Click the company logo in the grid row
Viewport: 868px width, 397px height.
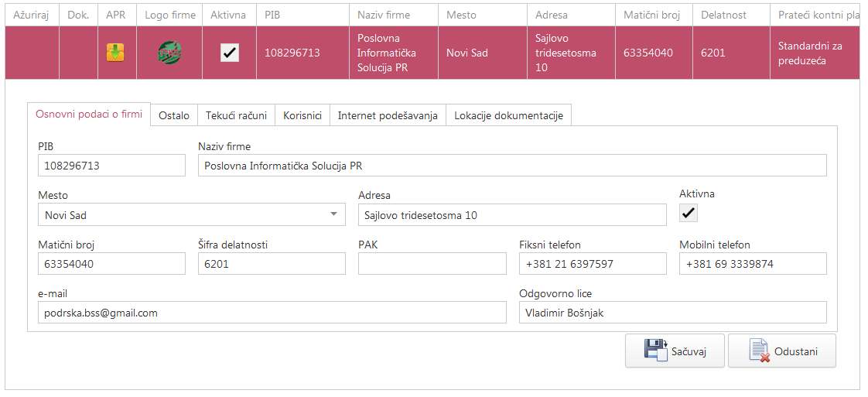pos(169,53)
